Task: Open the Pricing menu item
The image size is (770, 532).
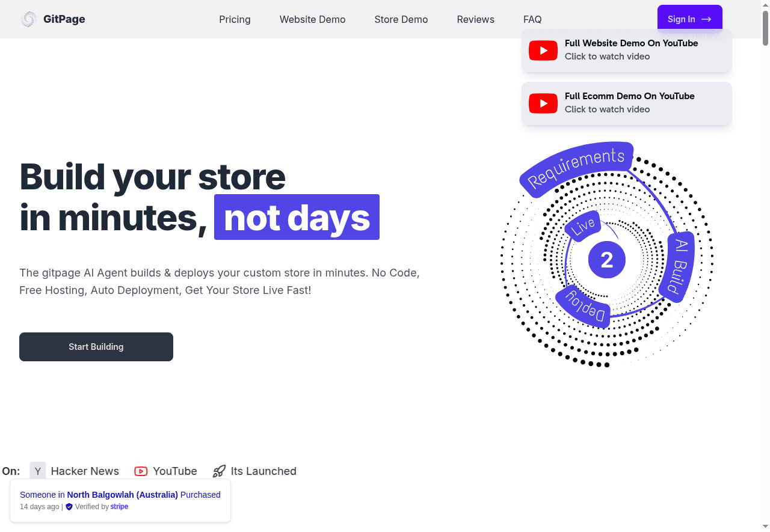Action: click(235, 19)
